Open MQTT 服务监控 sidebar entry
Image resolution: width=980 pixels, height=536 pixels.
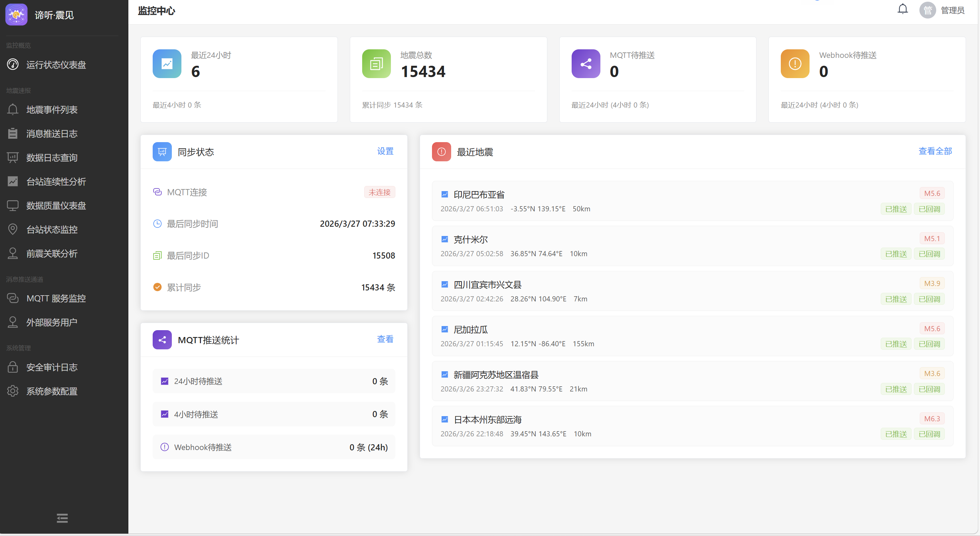coord(56,298)
